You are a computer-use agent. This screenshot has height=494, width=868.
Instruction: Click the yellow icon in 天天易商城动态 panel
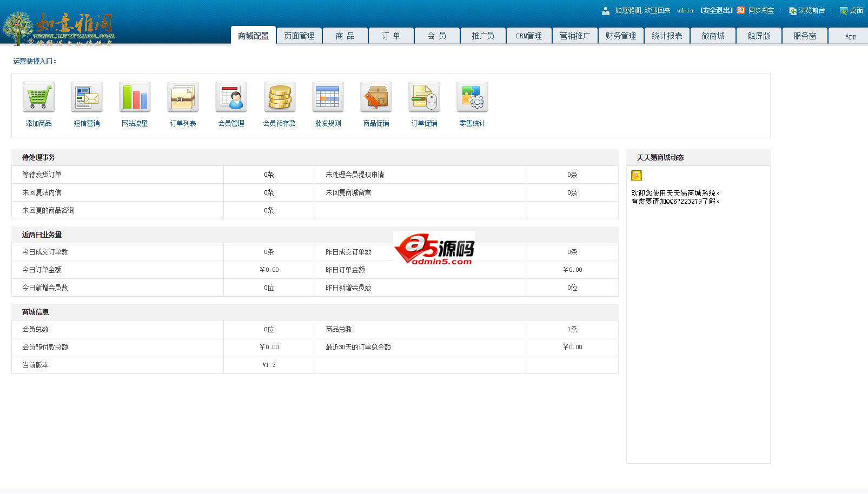point(637,175)
